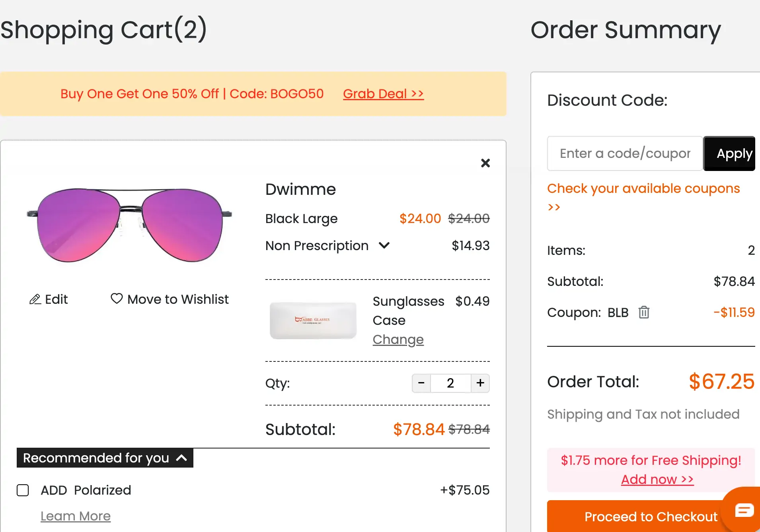This screenshot has width=760, height=532.
Task: Click the sunglasses case thumbnail
Action: click(x=313, y=320)
